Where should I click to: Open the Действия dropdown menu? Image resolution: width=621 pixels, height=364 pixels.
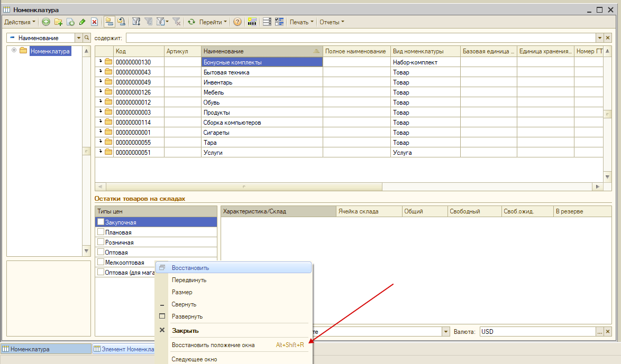[20, 22]
